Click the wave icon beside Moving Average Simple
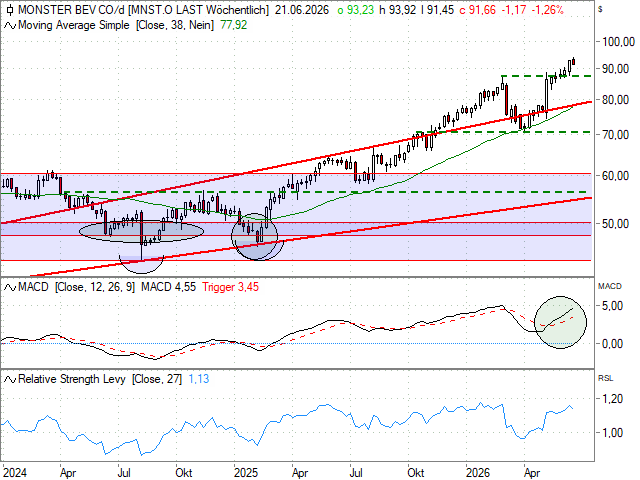The width and height of the screenshot is (640, 480). 10,26
